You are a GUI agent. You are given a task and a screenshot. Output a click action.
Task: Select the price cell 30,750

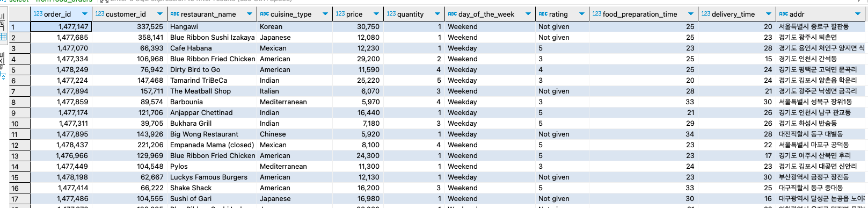pos(358,26)
